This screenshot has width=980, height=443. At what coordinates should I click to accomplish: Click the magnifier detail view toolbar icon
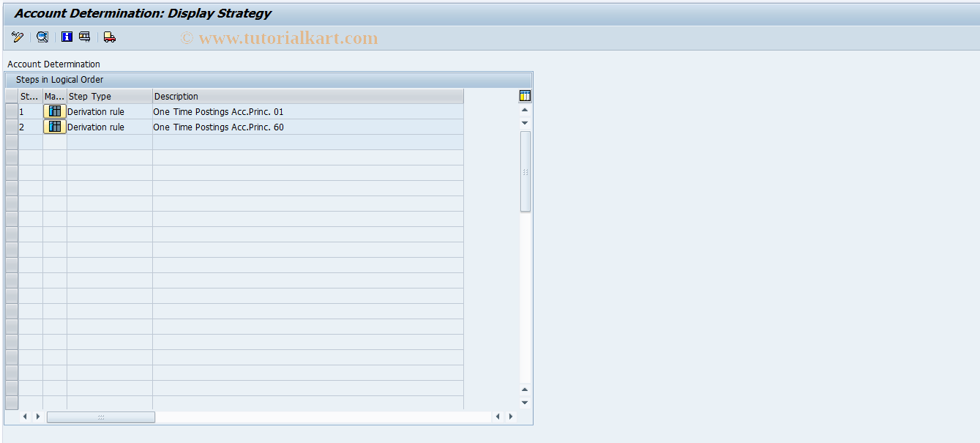[42, 37]
